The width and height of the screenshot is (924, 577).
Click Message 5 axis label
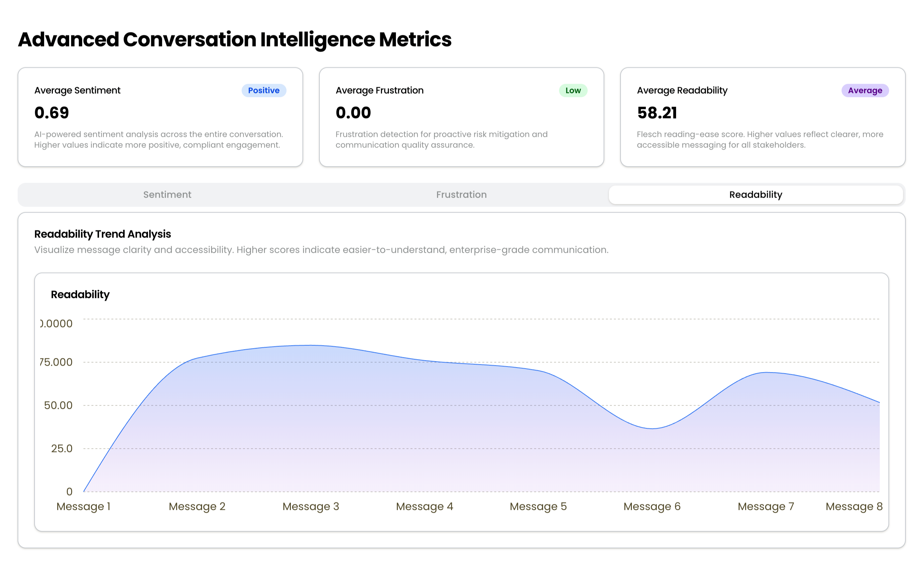tap(538, 506)
